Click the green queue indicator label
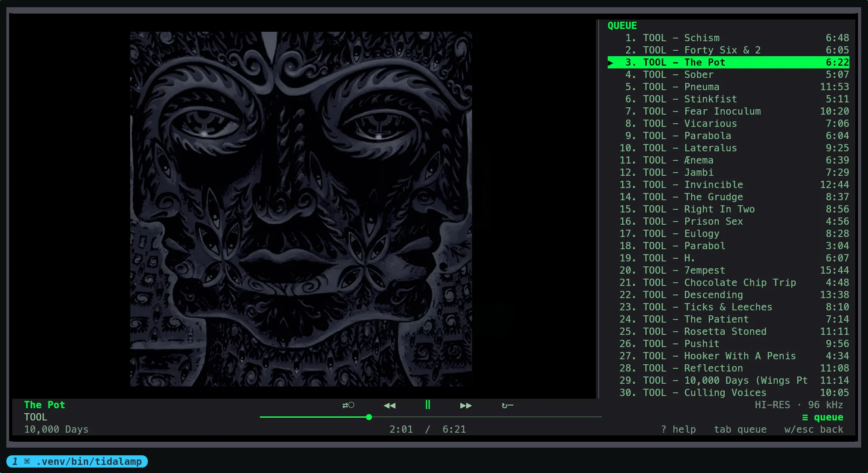 coord(823,417)
